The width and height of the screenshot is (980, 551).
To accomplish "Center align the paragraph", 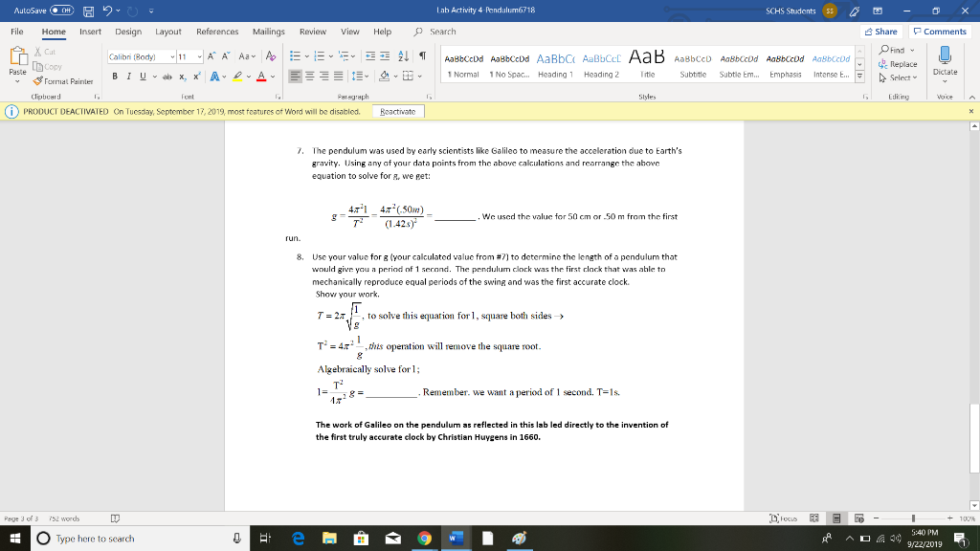I will (310, 77).
